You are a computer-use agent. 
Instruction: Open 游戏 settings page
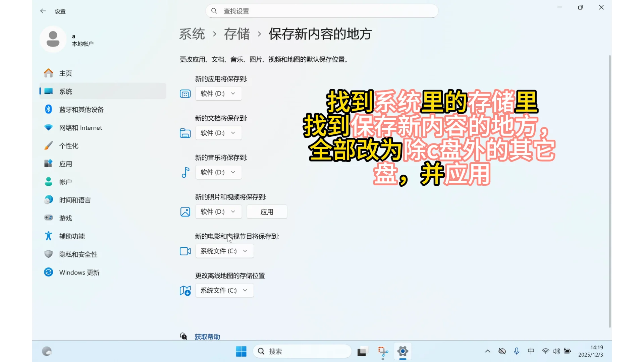pos(65,218)
